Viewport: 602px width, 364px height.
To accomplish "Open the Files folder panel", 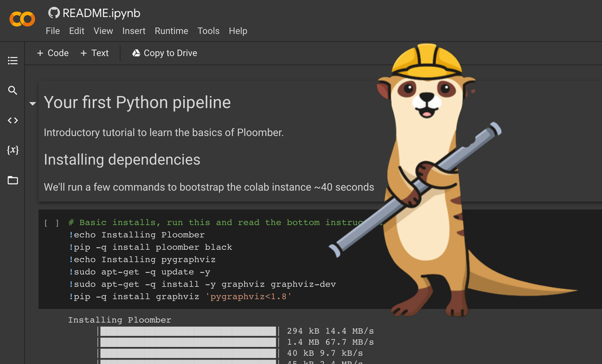I will pos(12,180).
